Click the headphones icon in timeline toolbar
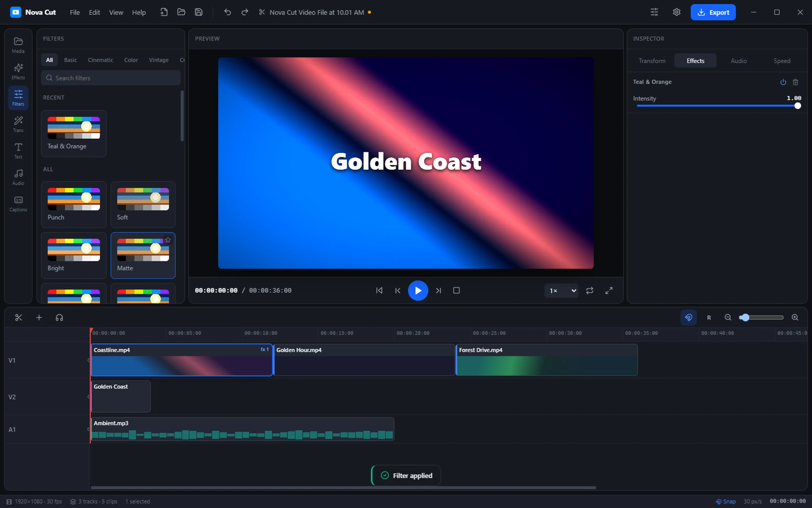The width and height of the screenshot is (812, 508). (x=59, y=318)
